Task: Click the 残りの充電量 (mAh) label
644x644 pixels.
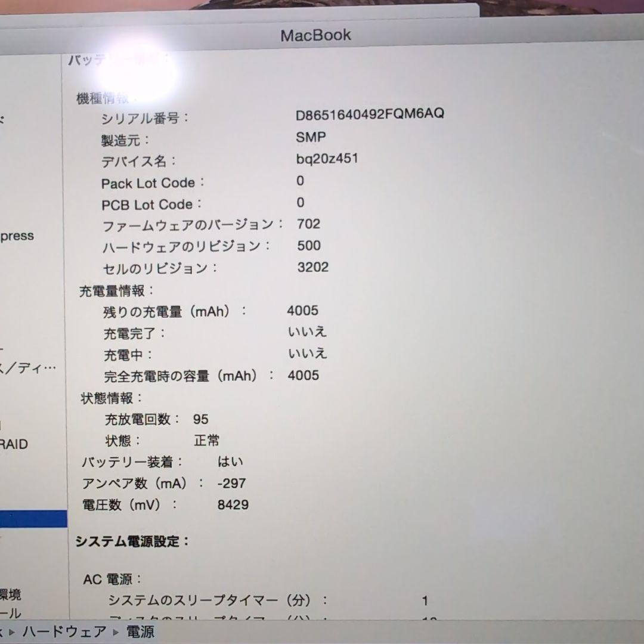Action: (175, 312)
